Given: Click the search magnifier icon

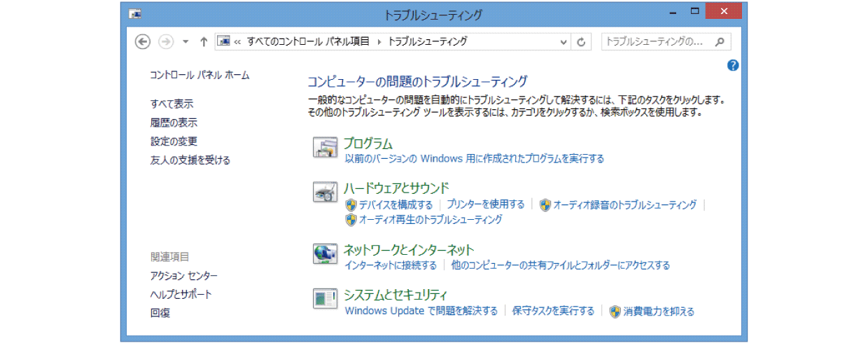Looking at the screenshot, I should [x=719, y=41].
